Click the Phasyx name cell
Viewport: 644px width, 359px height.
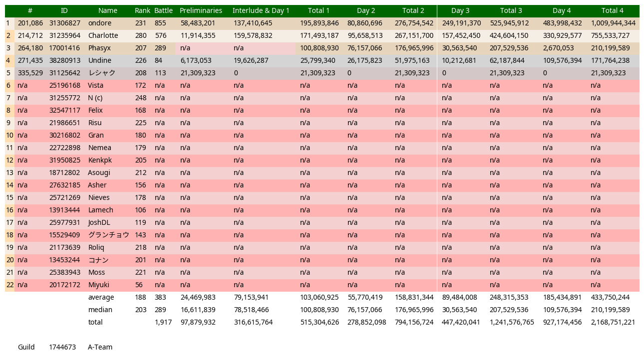pos(100,48)
